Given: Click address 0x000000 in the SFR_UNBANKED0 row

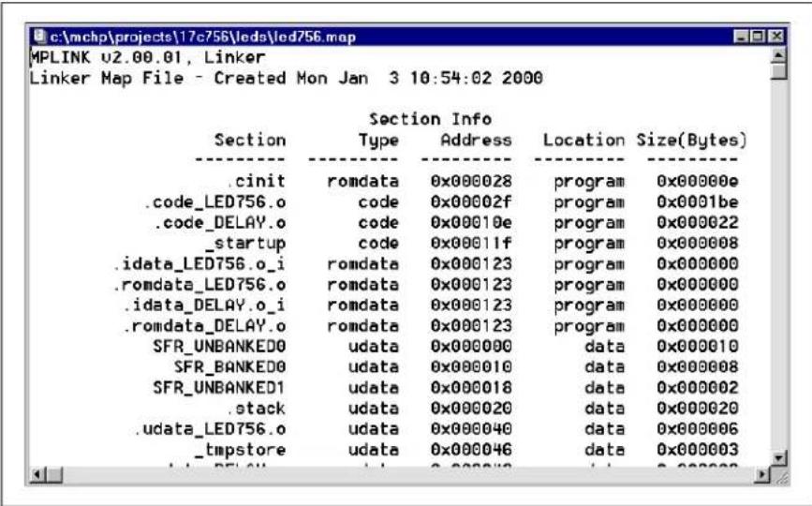Looking at the screenshot, I should [471, 347].
